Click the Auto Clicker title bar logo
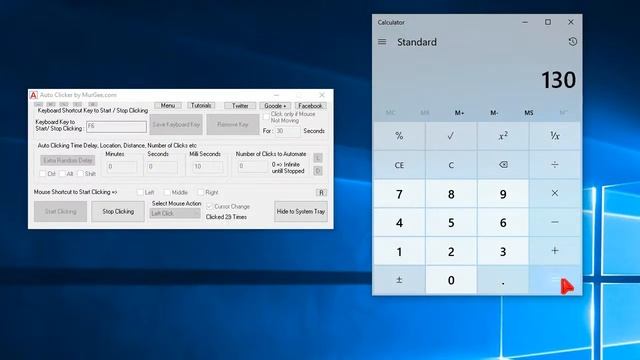 coord(33,95)
